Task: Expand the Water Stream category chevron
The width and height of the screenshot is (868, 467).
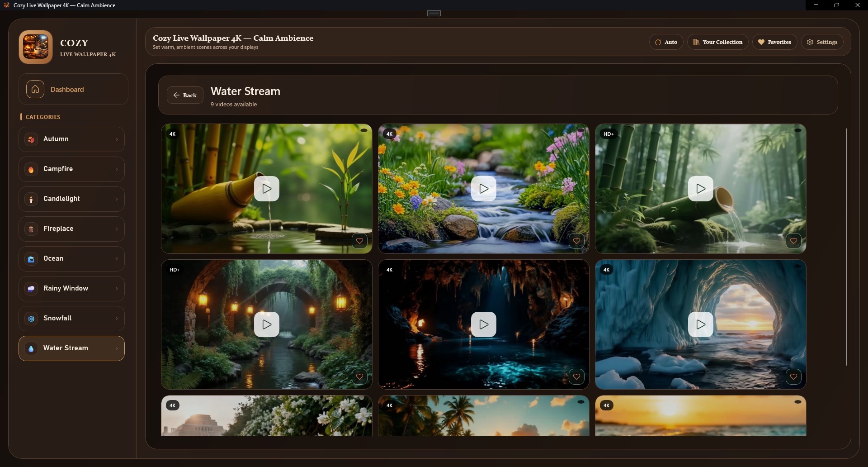Action: point(117,348)
